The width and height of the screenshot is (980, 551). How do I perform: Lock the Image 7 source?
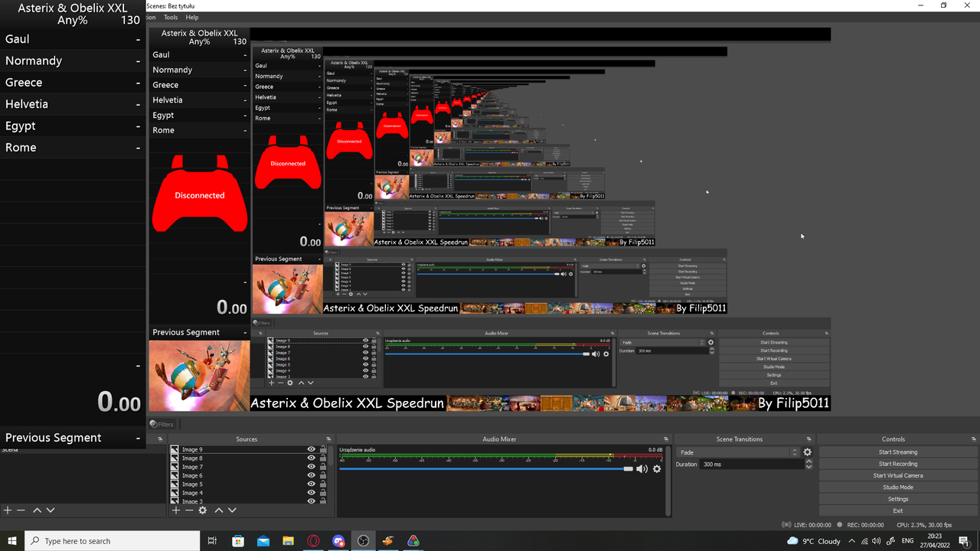click(323, 467)
